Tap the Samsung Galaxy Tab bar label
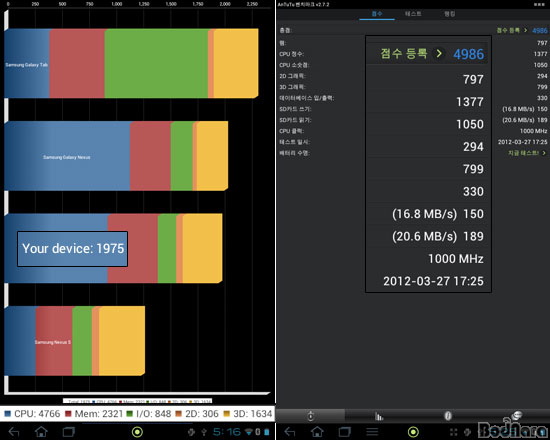This screenshot has width=550, height=440. [x=26, y=65]
